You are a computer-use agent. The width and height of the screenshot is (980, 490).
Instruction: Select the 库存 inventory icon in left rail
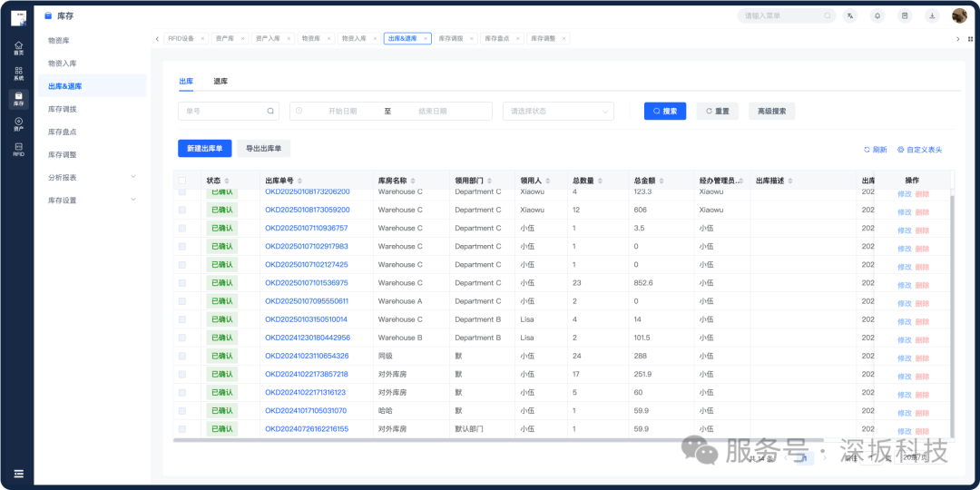point(19,99)
